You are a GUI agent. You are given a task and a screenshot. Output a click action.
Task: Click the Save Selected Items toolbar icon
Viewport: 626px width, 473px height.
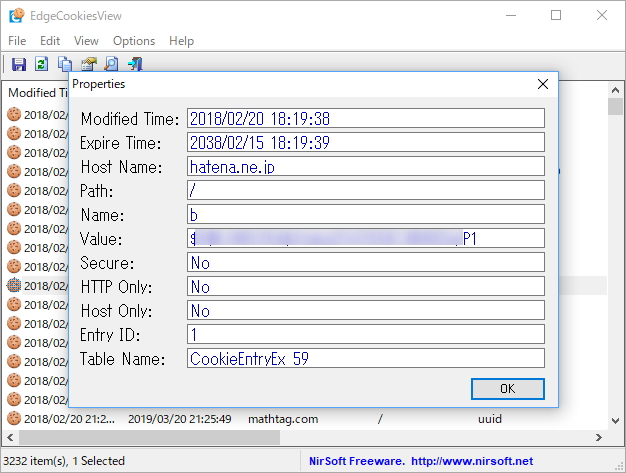pos(18,64)
